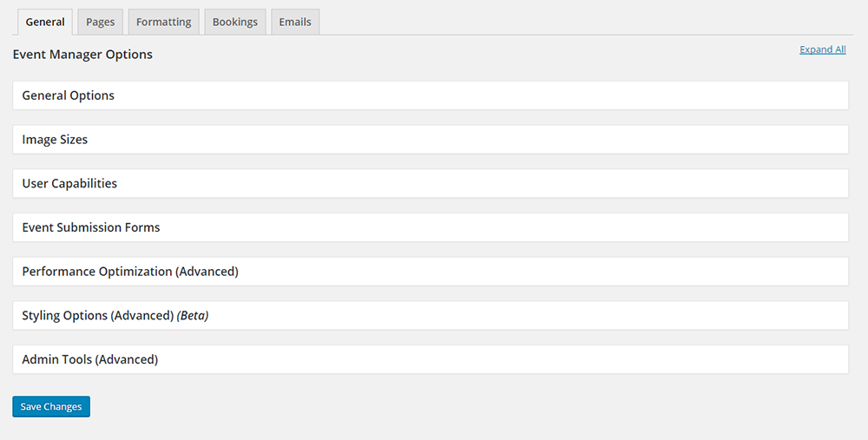
Task: Open the Formatting tab
Action: tap(164, 23)
